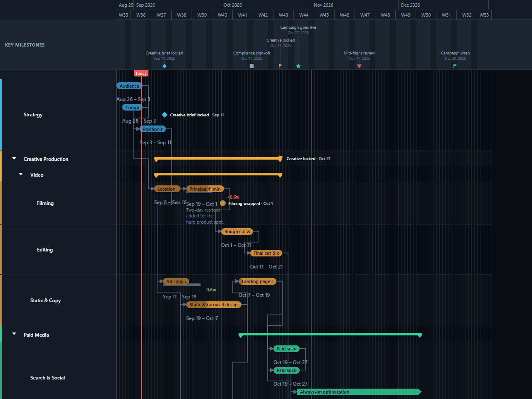The height and width of the screenshot is (399, 532).
Task: Click the Creative brief locked diamond in Key Milestones
Action: pyautogui.click(x=165, y=66)
